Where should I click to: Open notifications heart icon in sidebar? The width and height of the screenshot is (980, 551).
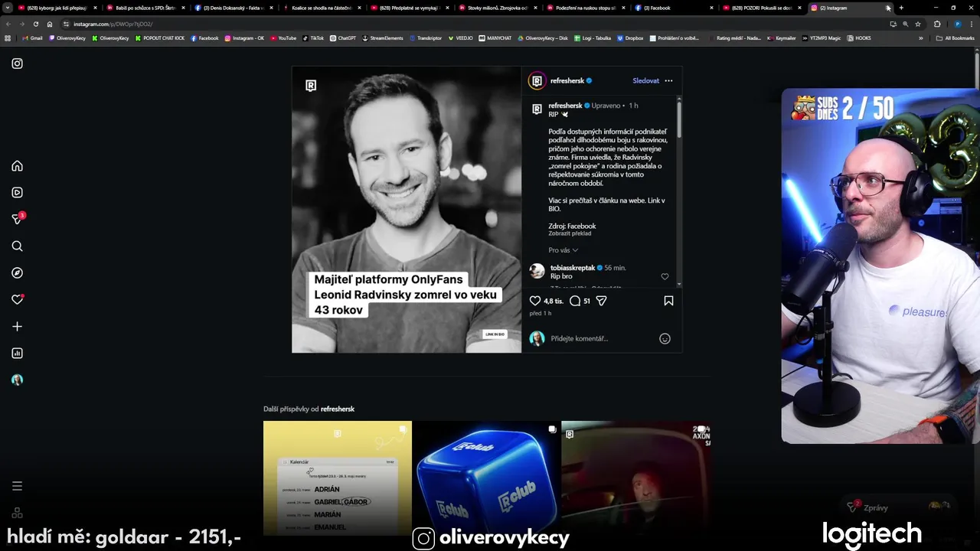pyautogui.click(x=17, y=299)
